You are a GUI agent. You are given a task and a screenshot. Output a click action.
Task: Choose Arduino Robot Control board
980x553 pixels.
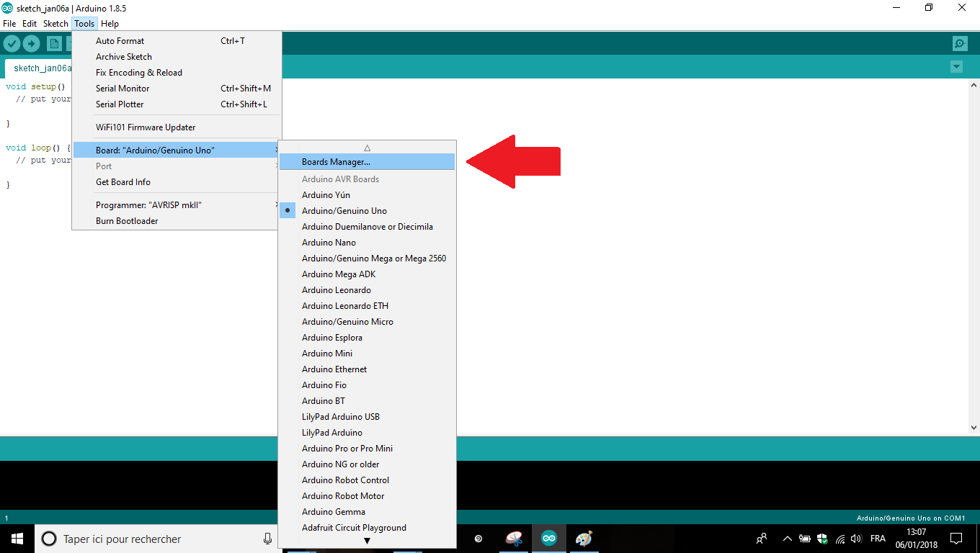(367, 480)
